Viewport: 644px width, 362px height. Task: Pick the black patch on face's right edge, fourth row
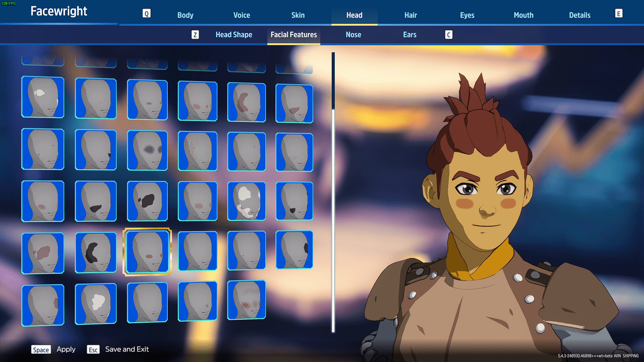294,250
